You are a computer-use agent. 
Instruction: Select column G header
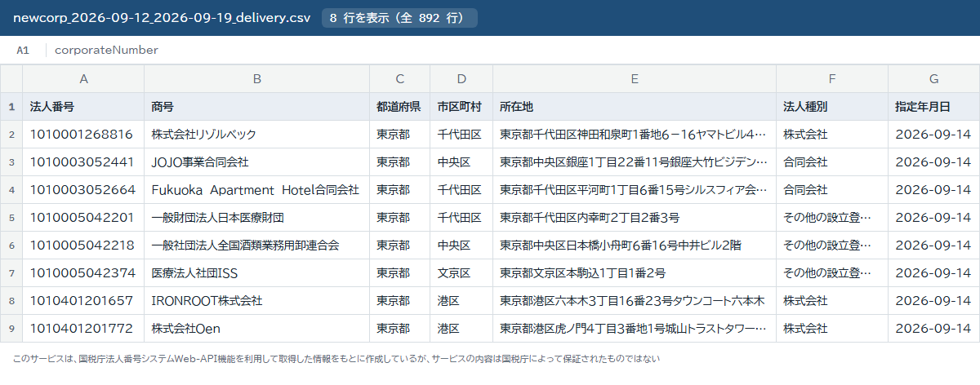[933, 79]
